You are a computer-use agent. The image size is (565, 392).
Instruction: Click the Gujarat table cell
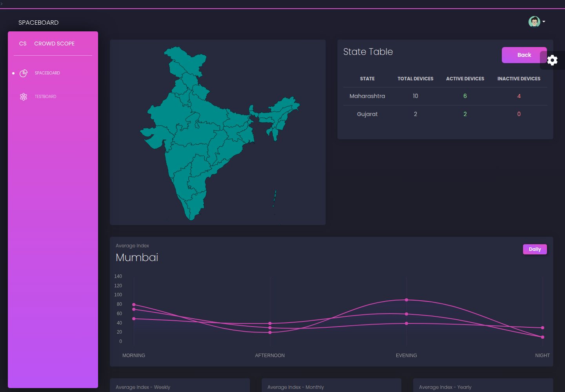(x=367, y=114)
